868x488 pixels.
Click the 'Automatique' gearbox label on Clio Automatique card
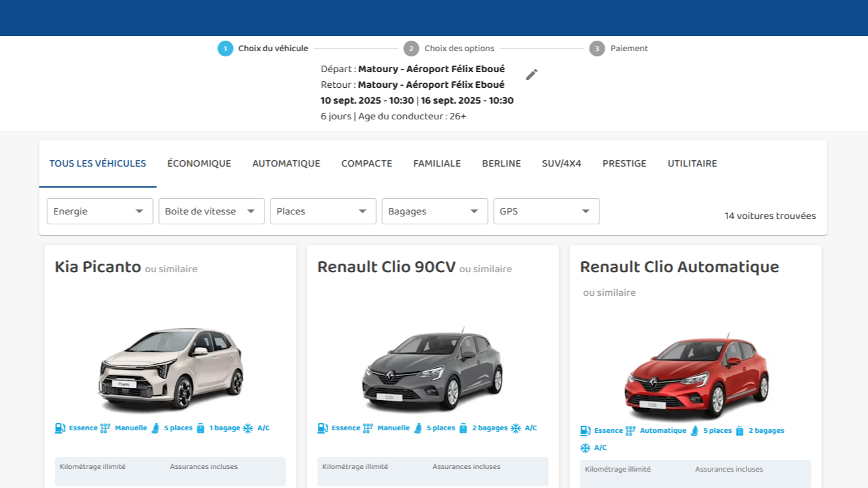(x=663, y=431)
